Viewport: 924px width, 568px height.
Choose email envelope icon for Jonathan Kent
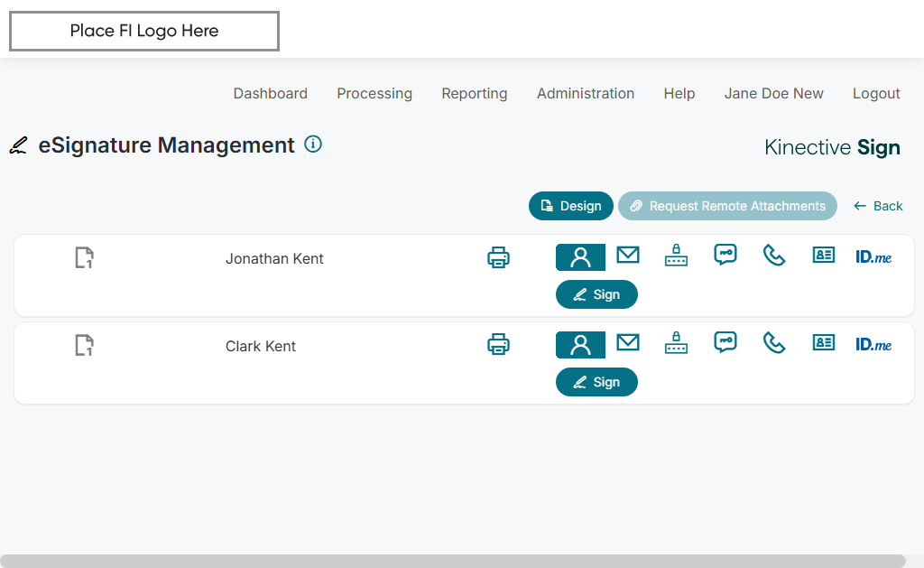tap(628, 256)
